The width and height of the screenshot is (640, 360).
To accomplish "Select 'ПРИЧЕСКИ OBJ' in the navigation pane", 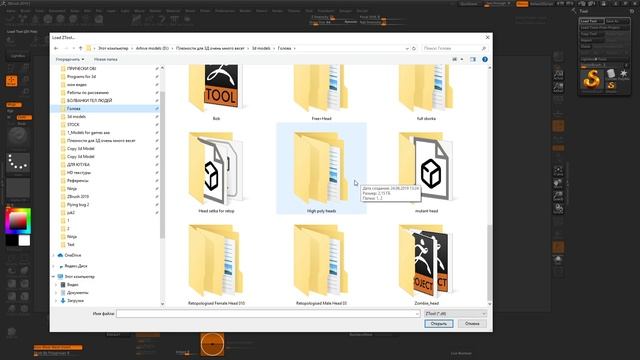I will tap(81, 69).
